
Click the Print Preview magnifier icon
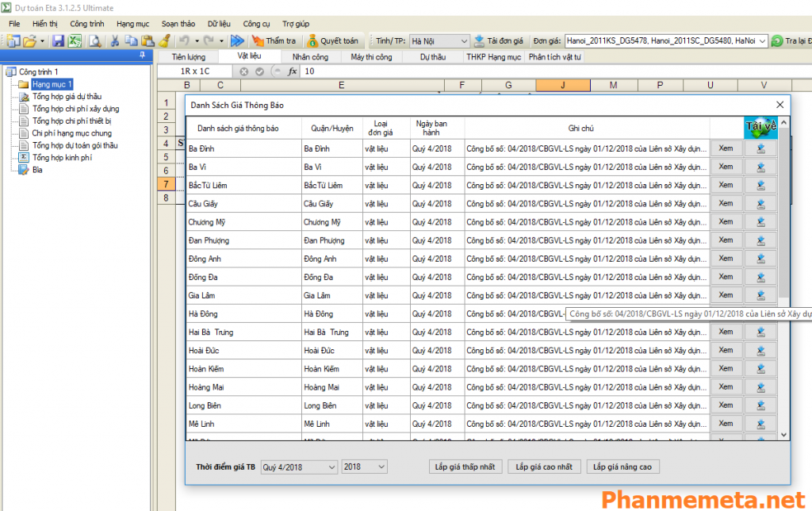(94, 40)
